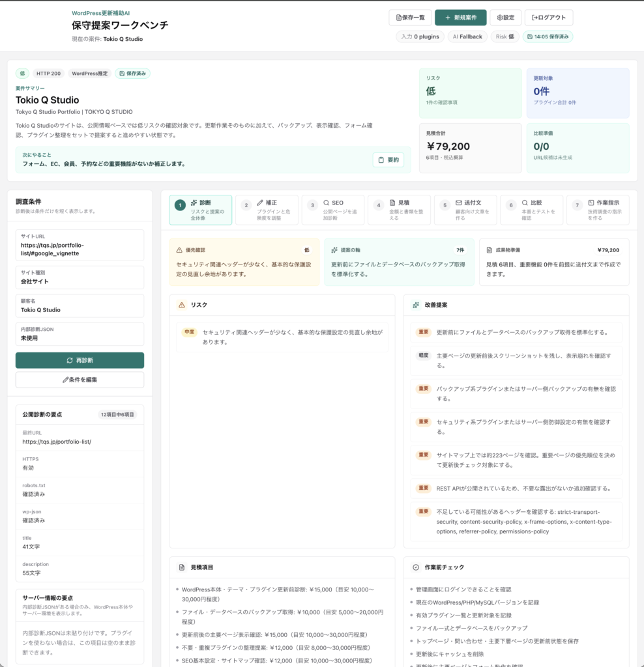Click the REST APIが公開されている suggestion row
The width and height of the screenshot is (644, 667).
(516, 489)
